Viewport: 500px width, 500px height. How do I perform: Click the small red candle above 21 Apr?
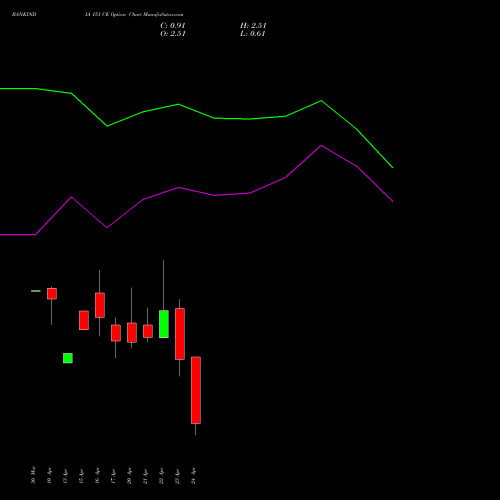[148, 331]
